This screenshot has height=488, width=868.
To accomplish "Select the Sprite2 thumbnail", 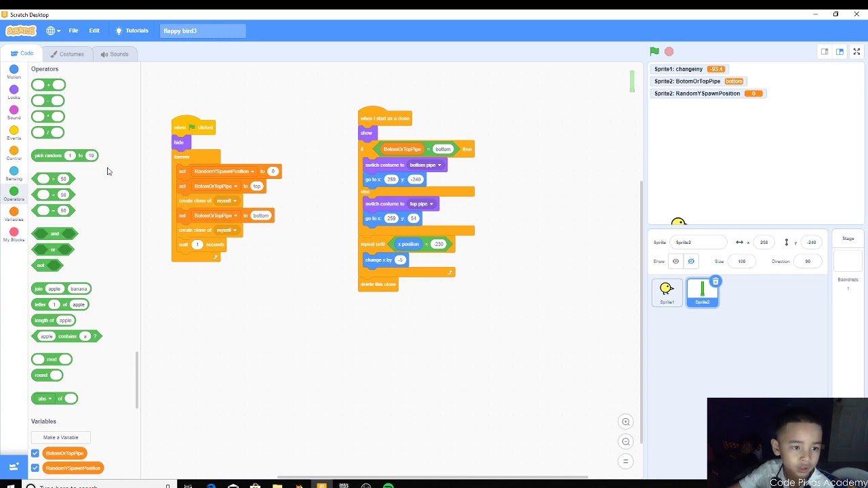I will [x=703, y=293].
